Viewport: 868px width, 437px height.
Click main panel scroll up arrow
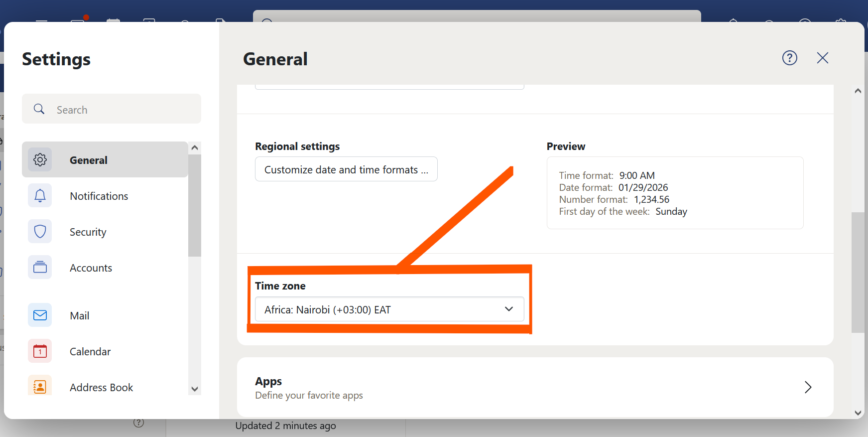[858, 91]
